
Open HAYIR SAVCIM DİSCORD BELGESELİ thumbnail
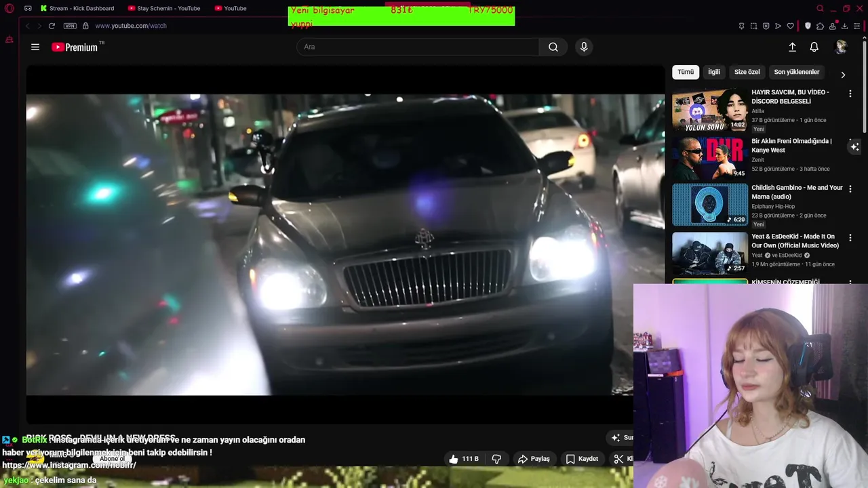tap(710, 109)
